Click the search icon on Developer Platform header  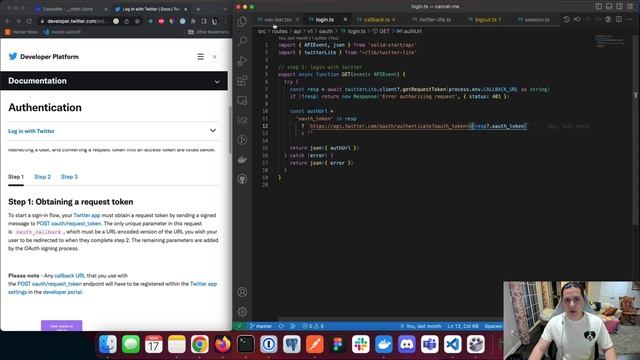[x=215, y=57]
